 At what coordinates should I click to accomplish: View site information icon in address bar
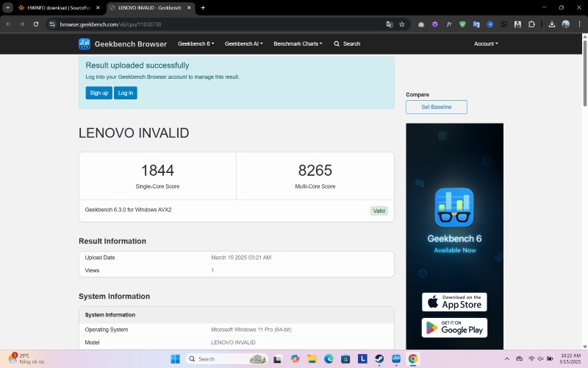(52, 24)
